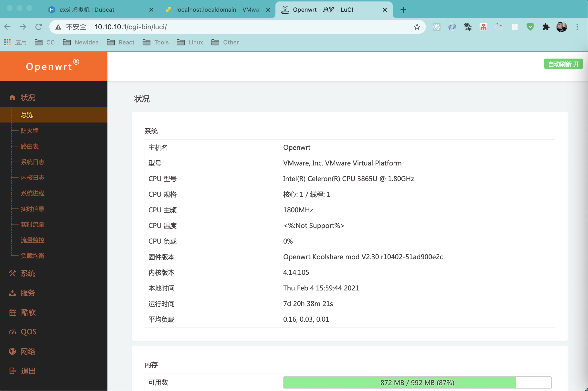Open 系统日志 in the sidebar
588x391 pixels.
pos(54,162)
